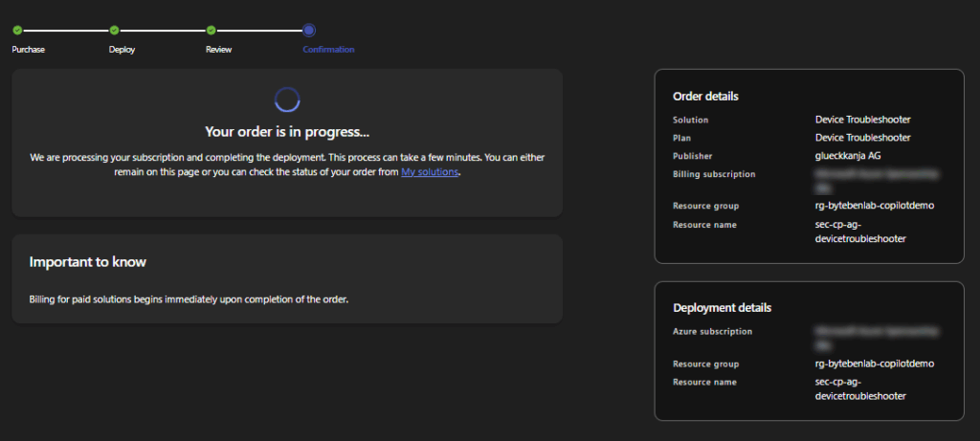Viewport: 980px width, 441px height.
Task: Click the progress line between Review and Confirmation
Action: coord(258,31)
